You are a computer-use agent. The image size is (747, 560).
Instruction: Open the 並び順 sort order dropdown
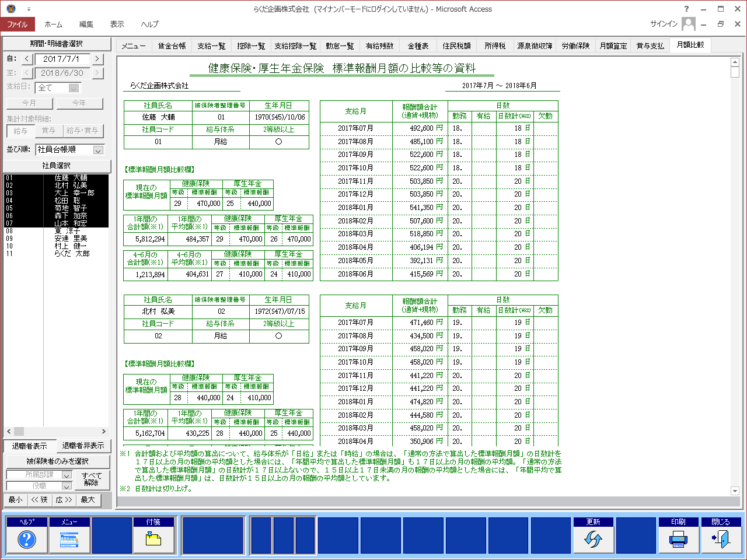tap(98, 150)
